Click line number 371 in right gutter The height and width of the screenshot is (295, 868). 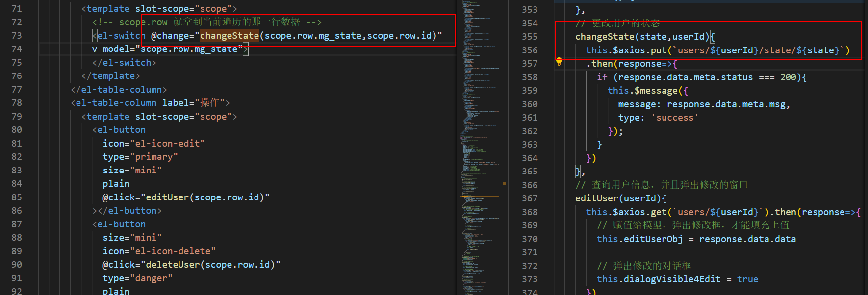(x=530, y=252)
